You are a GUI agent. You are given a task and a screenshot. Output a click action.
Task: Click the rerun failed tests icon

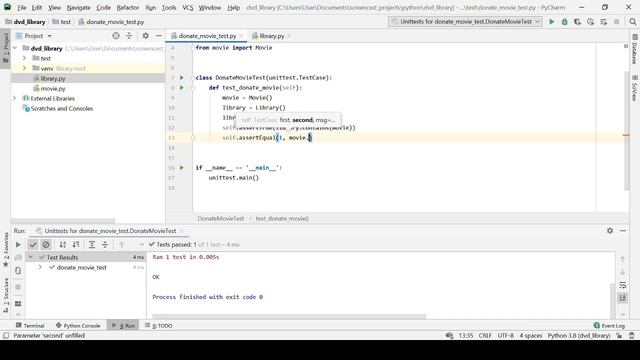tap(18, 258)
